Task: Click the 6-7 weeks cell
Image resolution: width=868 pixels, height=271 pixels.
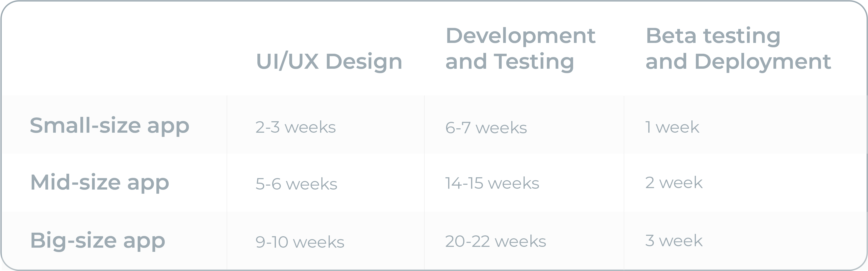Action: [486, 128]
